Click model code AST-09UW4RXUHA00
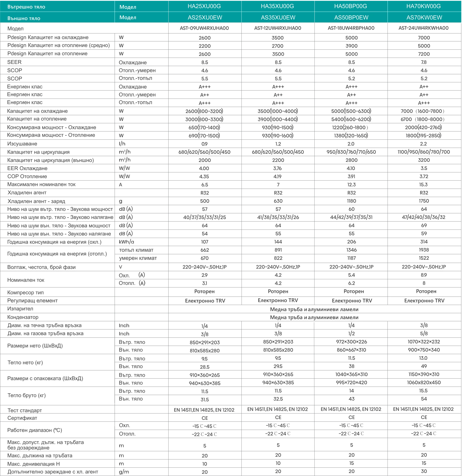The height and width of the screenshot is (476, 462). click(204, 28)
